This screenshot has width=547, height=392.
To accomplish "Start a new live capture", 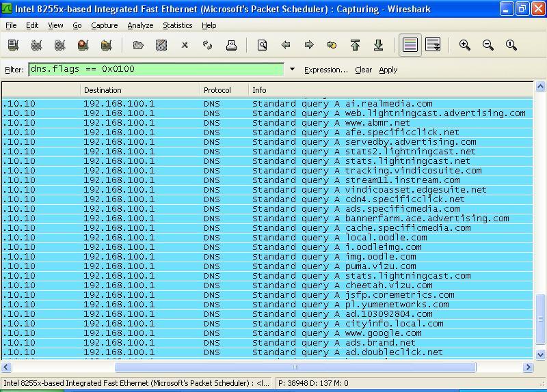I will [x=60, y=45].
